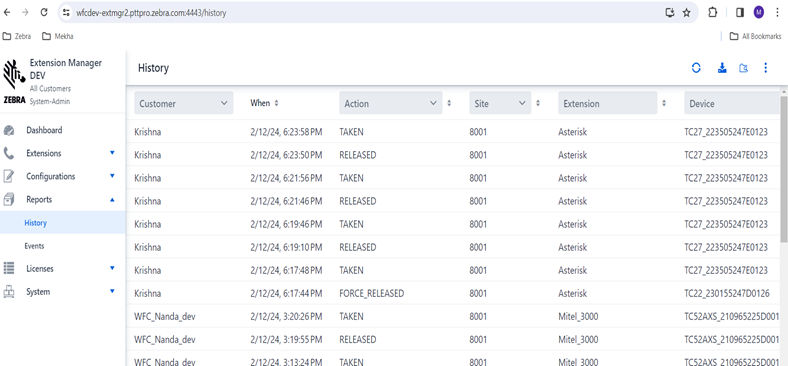
Task: Click RELEASED in the 6:23:50 PM row
Action: (357, 155)
